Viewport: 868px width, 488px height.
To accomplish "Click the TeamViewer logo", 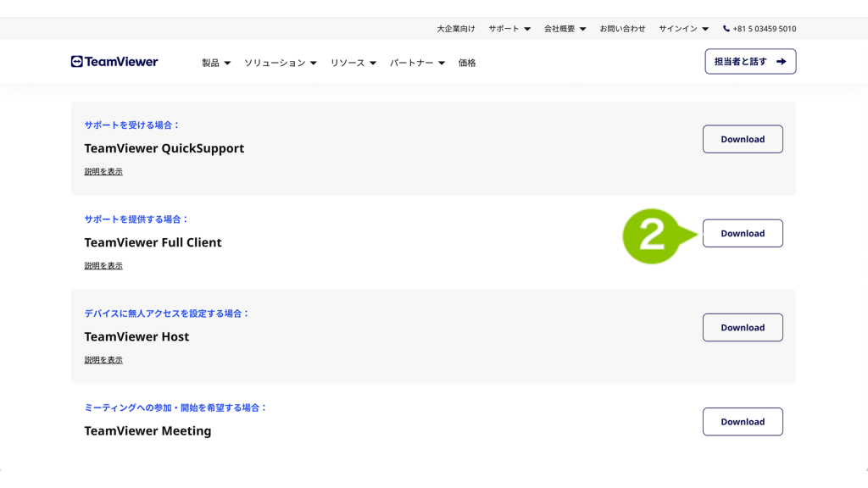I will click(x=114, y=61).
